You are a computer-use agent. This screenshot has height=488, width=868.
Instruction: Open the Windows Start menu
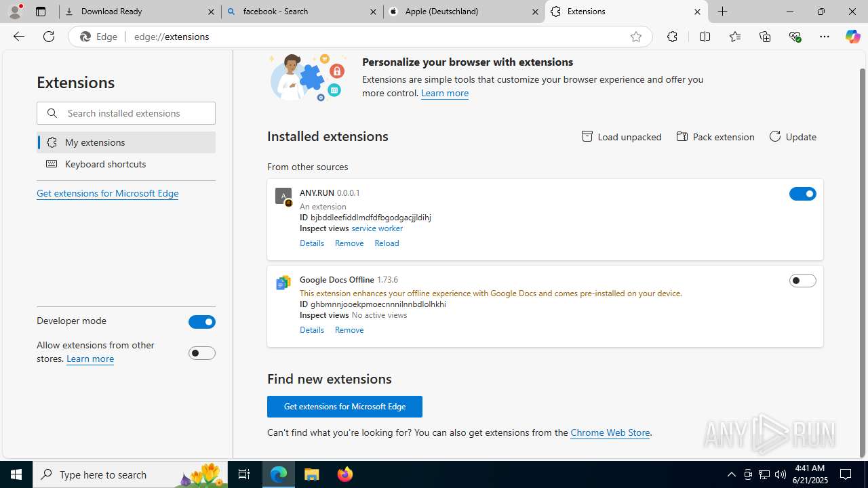pos(16,474)
